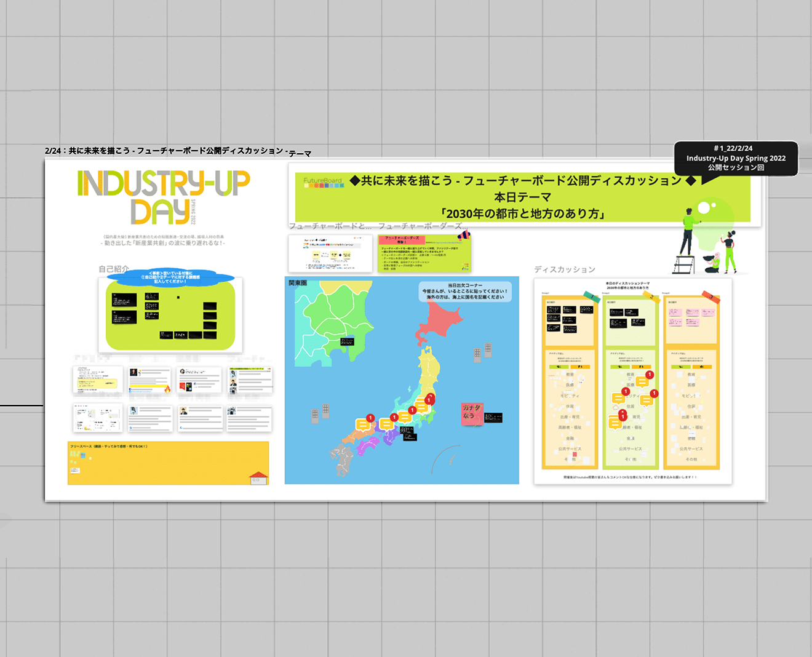The width and height of the screenshot is (812, 657).
Task: Select the INDUSTRY-UP DAY logo
Action: click(164, 197)
